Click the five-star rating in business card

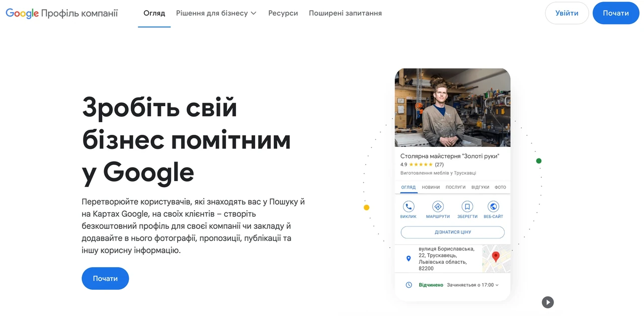point(421,165)
